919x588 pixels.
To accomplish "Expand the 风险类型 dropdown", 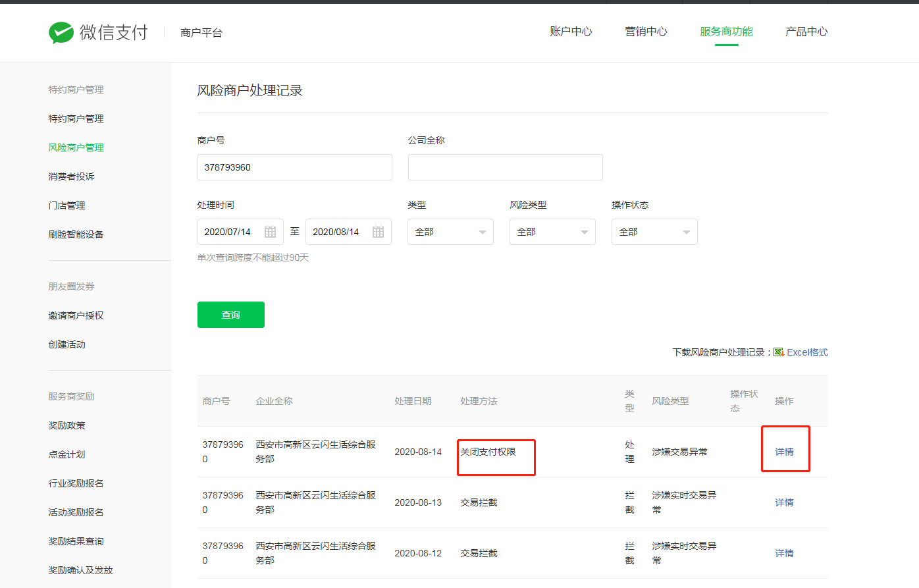I will point(552,232).
